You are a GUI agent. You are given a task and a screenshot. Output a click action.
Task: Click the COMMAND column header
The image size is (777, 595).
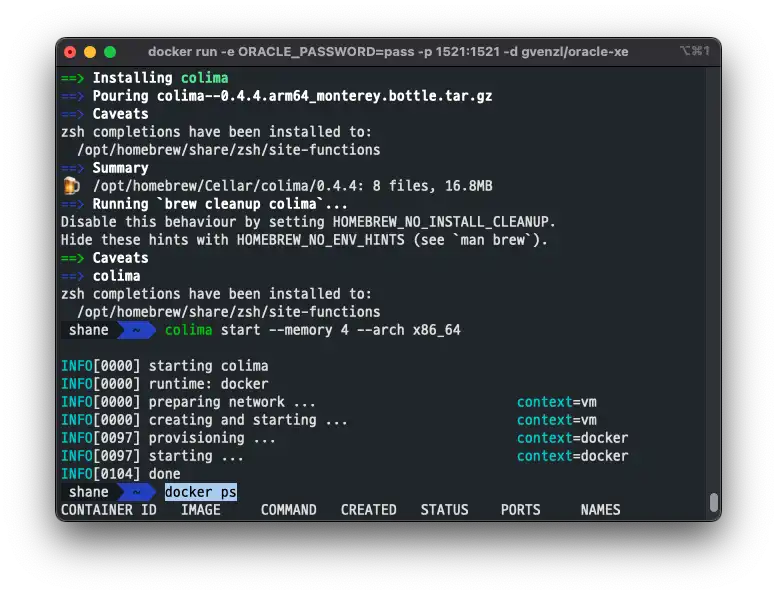288,510
